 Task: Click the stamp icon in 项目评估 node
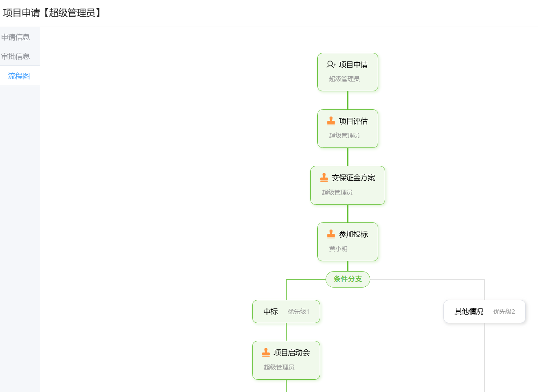[331, 121]
